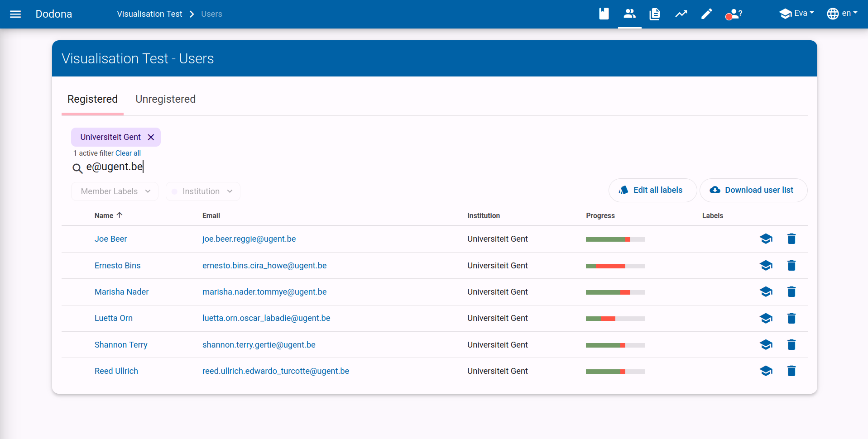Click Clear all filters link
868x439 pixels.
128,153
